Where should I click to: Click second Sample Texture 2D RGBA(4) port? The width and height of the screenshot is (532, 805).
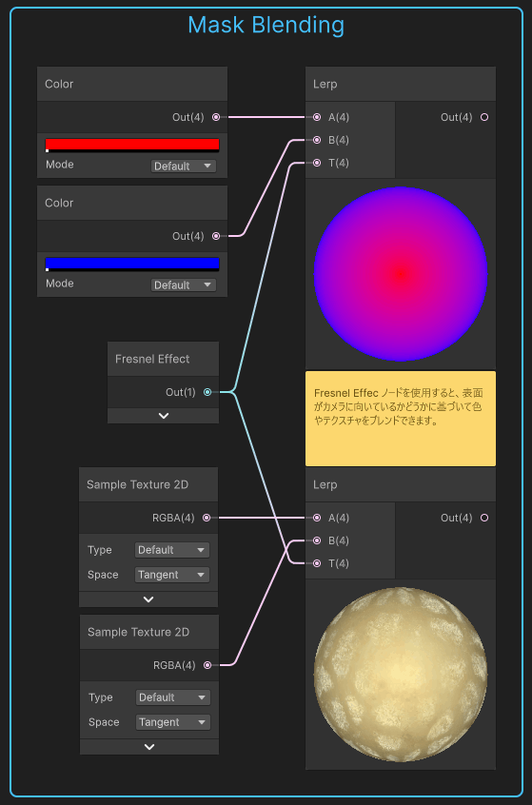pyautogui.click(x=207, y=665)
